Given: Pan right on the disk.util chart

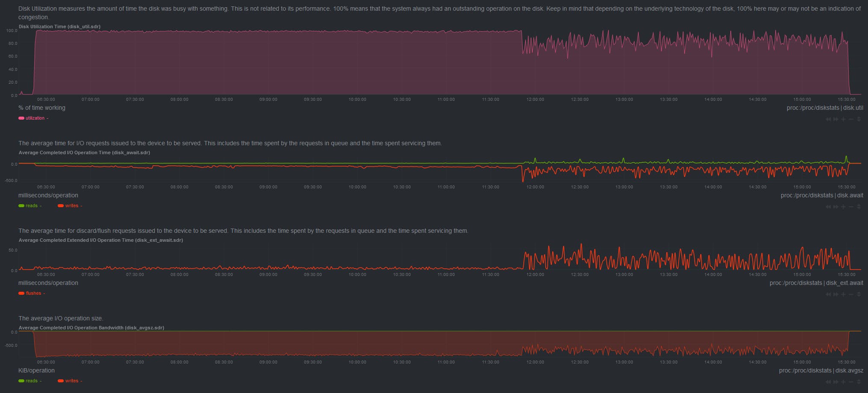Looking at the screenshot, I should [836, 119].
